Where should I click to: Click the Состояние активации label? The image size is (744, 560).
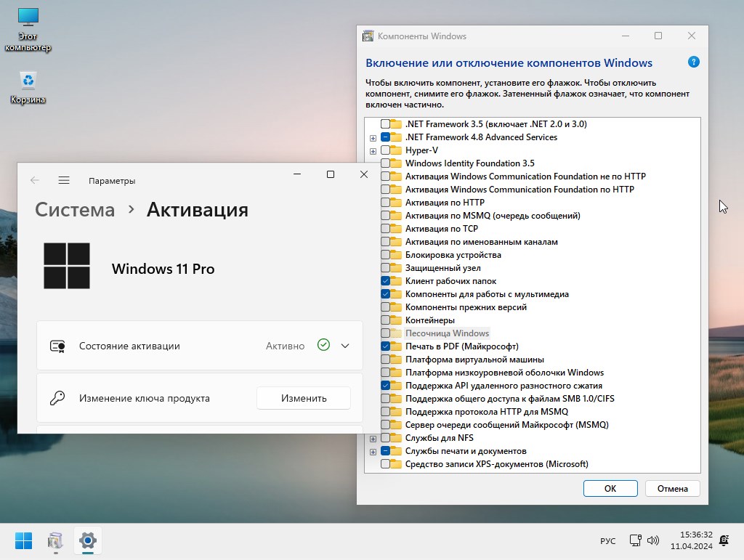(x=129, y=346)
